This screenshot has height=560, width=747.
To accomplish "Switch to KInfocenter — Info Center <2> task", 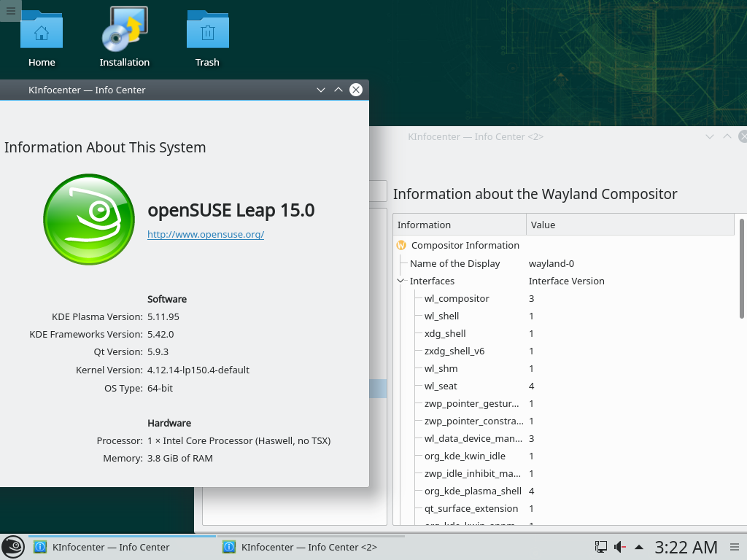I will 309,547.
